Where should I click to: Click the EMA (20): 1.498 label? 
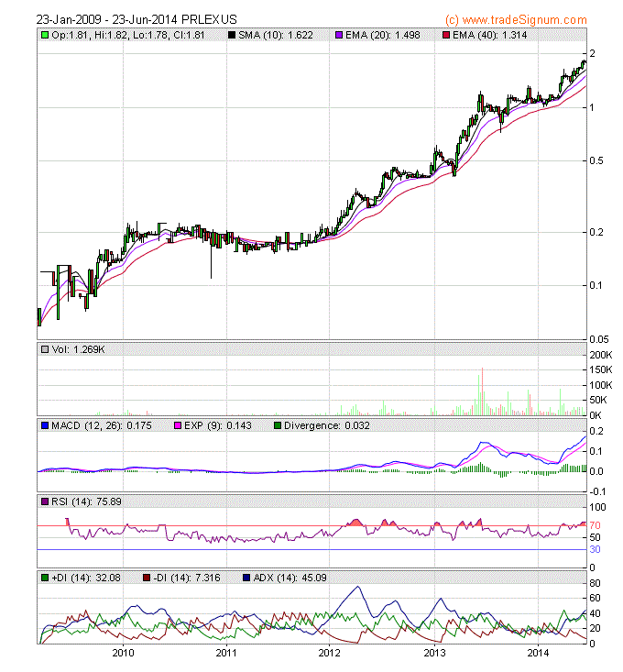(x=383, y=35)
